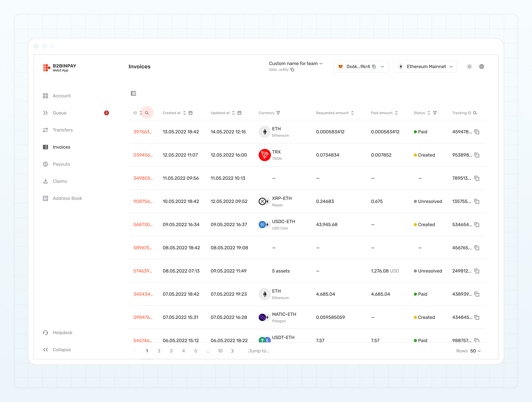This screenshot has width=532, height=402.
Task: Open the 0x6k...9kr4 wallet dropdown
Action: pos(382,67)
